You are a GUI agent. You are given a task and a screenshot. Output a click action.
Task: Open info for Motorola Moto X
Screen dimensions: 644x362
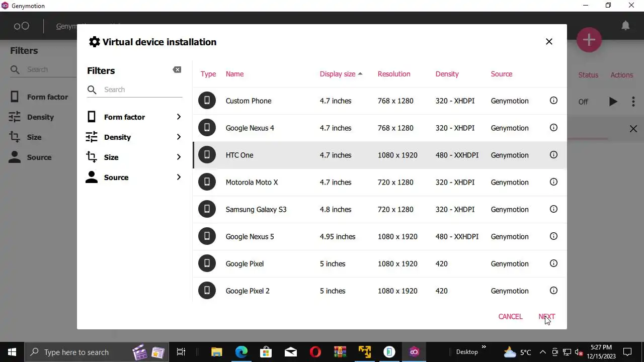point(553,182)
